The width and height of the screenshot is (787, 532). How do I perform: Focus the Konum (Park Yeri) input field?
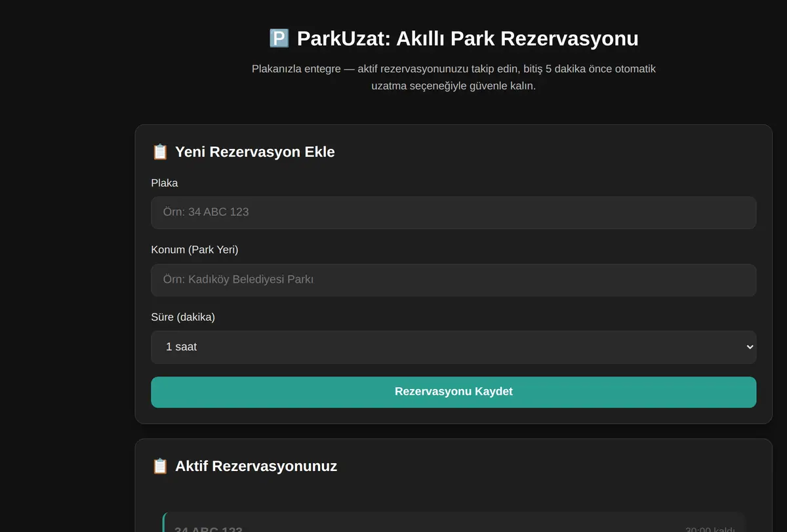coord(453,280)
